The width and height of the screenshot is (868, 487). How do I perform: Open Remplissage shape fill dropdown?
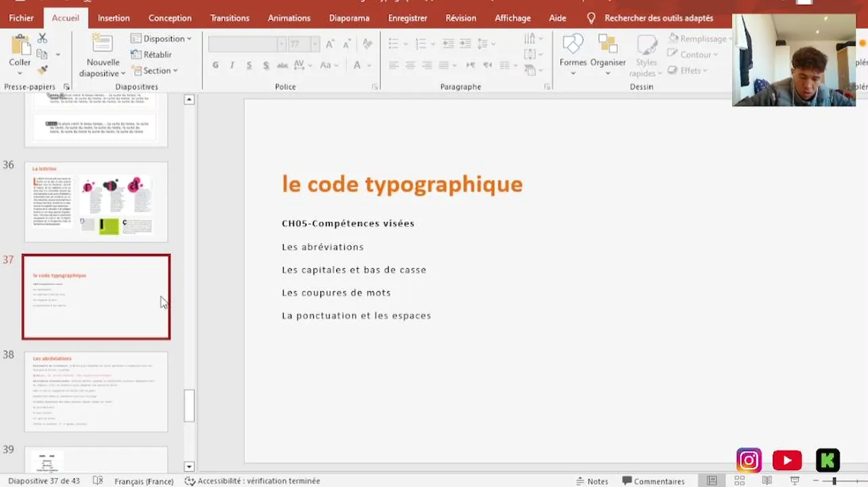pos(699,39)
